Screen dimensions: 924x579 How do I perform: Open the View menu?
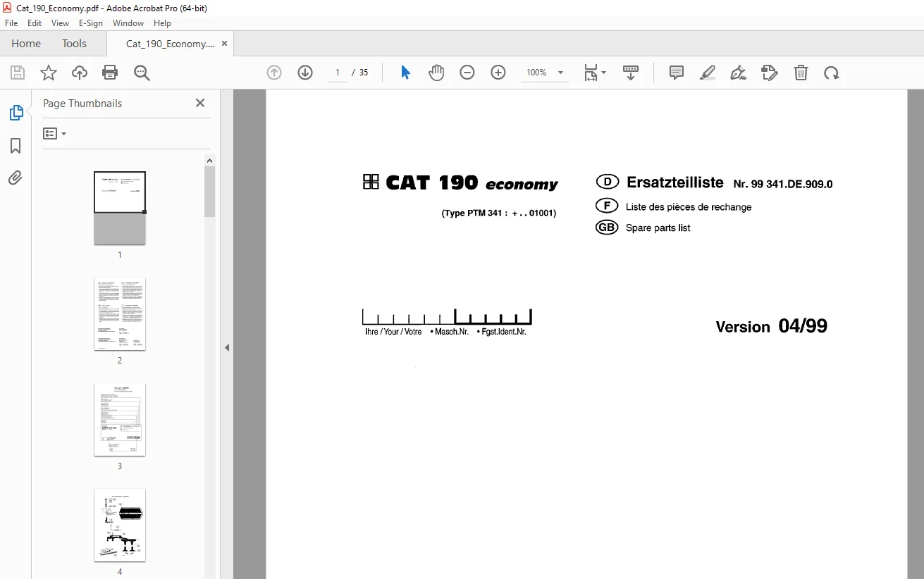tap(61, 23)
